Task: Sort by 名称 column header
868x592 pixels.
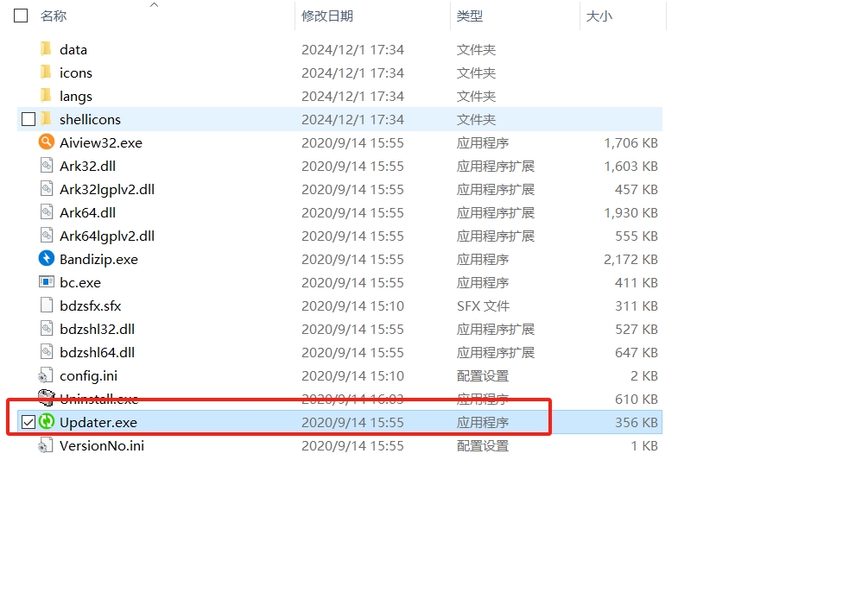Action: (54, 16)
